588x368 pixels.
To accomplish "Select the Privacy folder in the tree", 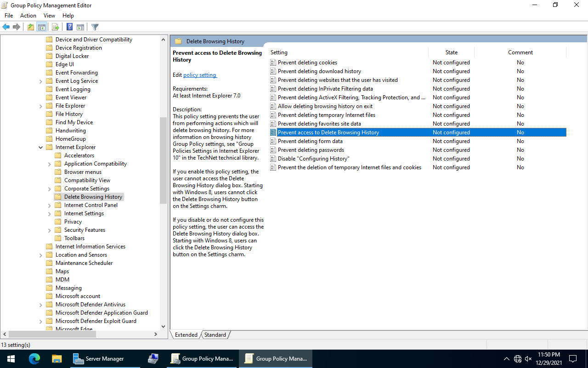I will tap(73, 221).
